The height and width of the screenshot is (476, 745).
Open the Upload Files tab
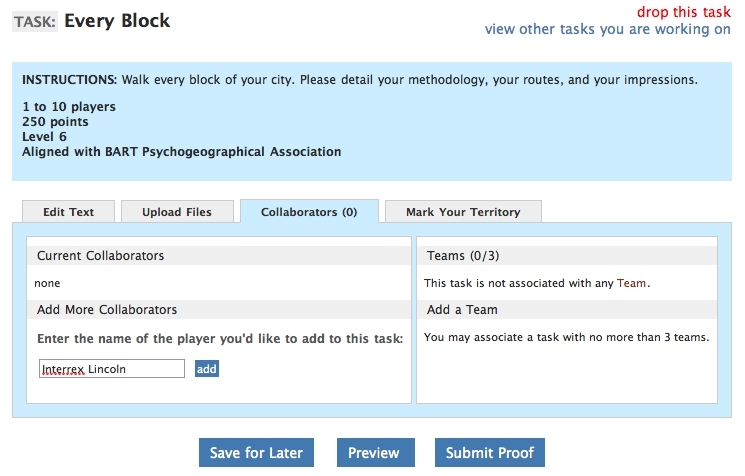[175, 212]
